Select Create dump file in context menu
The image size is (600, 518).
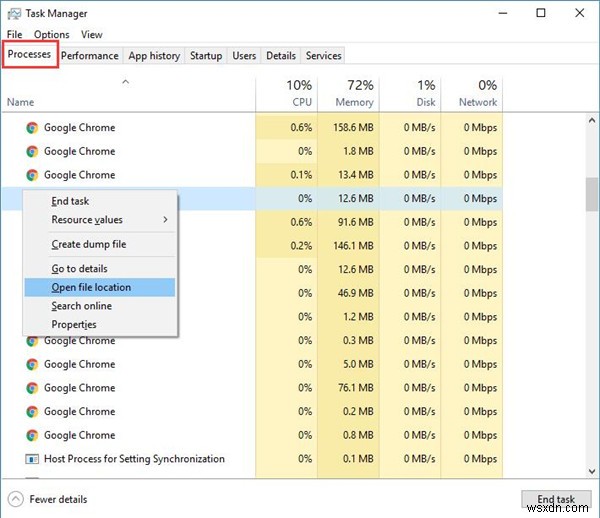[99, 244]
